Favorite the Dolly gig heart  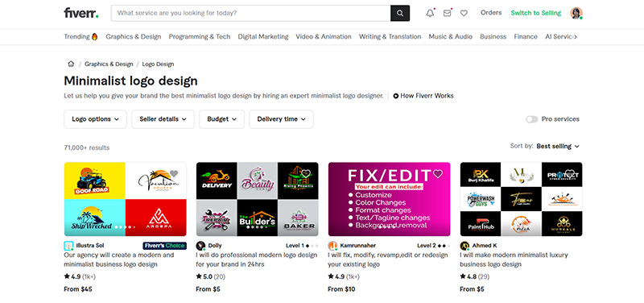306,173
